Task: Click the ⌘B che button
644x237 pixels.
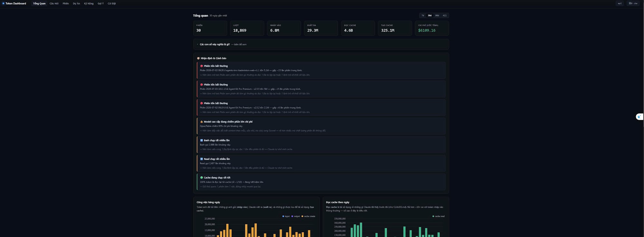Action: (633, 4)
